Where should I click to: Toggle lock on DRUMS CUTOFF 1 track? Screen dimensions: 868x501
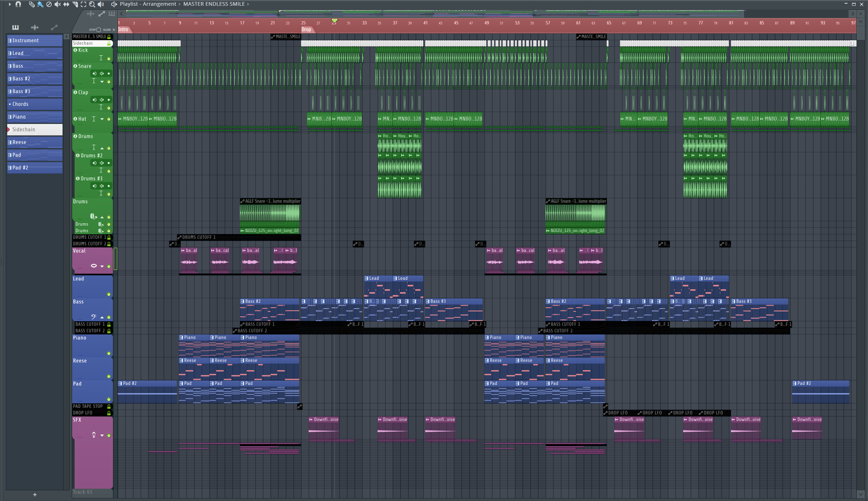(109, 238)
